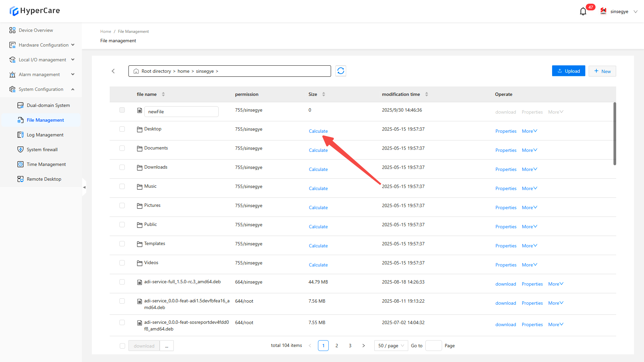Click the notification bell icon
Image resolution: width=644 pixels, height=362 pixels.
pyautogui.click(x=583, y=11)
